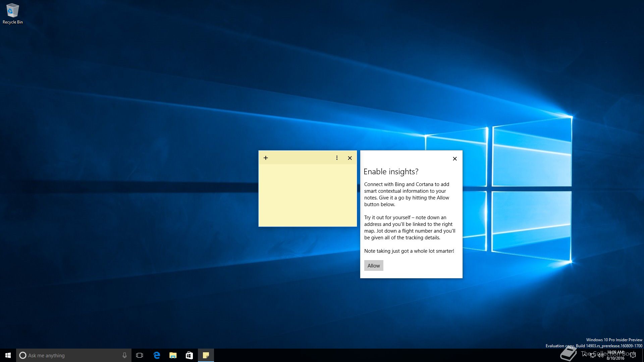Image resolution: width=644 pixels, height=362 pixels.
Task: Show hidden system tray icons chevron
Action: pyautogui.click(x=585, y=355)
